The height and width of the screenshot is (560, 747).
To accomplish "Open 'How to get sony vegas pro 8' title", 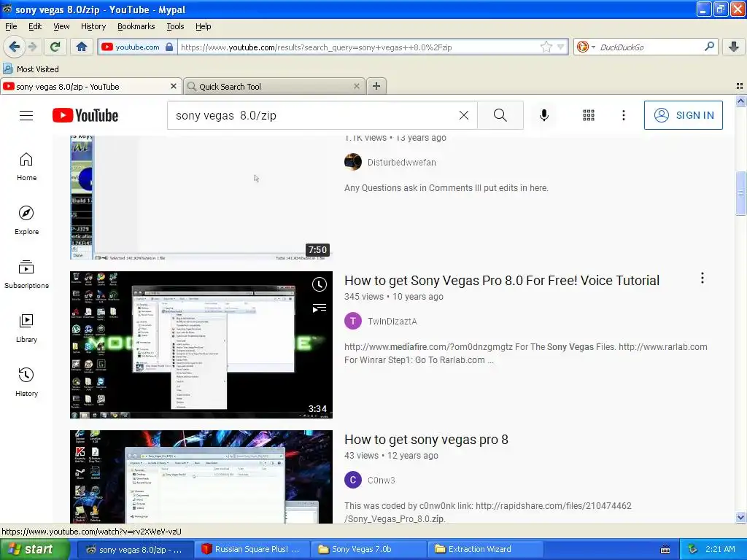I will (426, 440).
